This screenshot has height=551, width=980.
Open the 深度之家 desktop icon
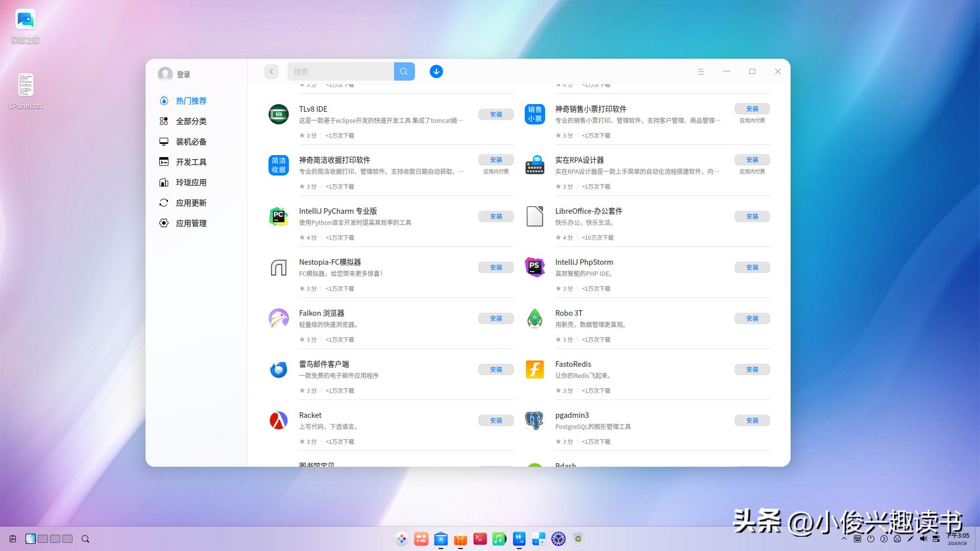pyautogui.click(x=25, y=26)
